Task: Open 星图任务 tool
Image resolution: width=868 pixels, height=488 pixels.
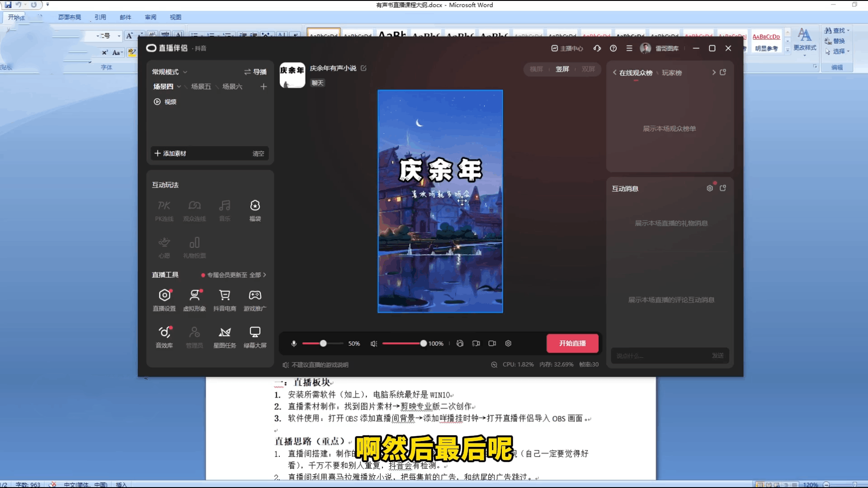Action: coord(225,338)
